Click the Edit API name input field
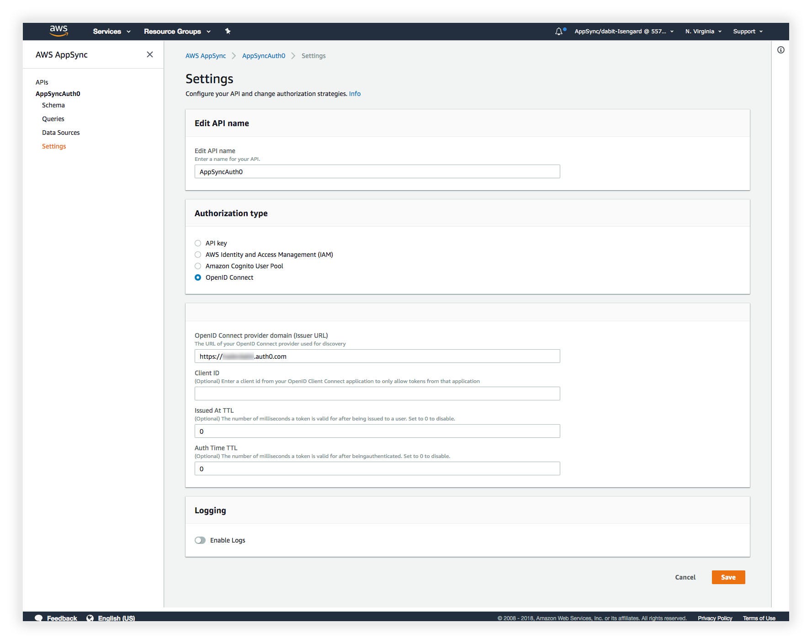 377,171
